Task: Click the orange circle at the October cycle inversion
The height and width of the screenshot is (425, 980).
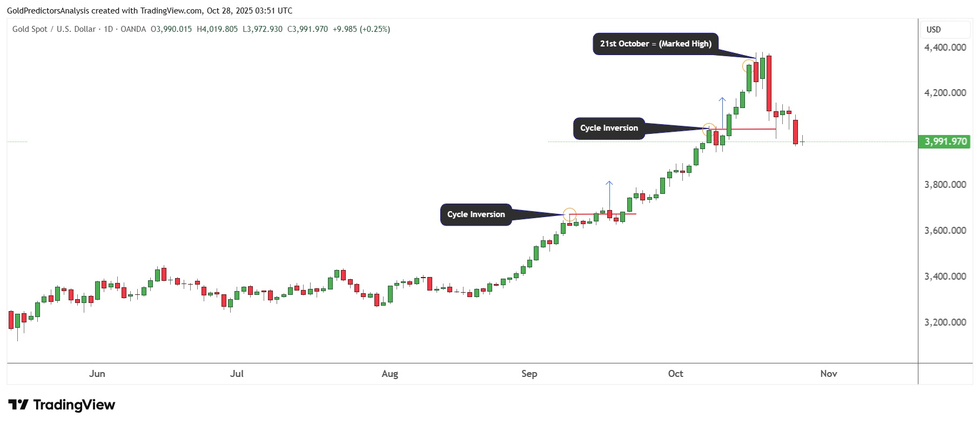Action: point(709,130)
